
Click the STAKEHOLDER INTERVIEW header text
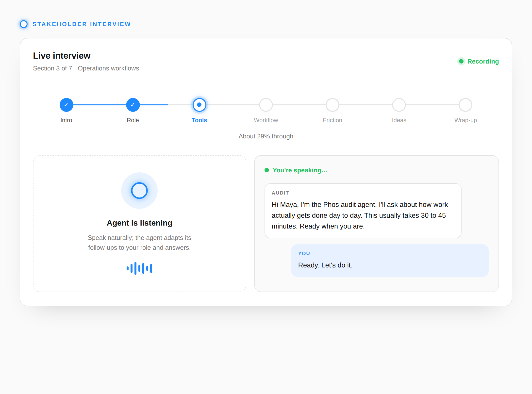pyautogui.click(x=82, y=24)
